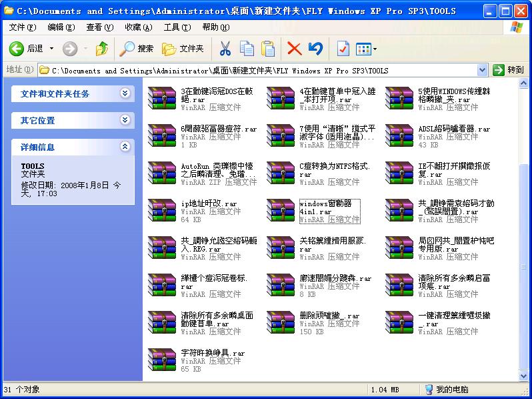Image resolution: width=532 pixels, height=399 pixels.
Task: Click the Back arrow icon
Action: pos(16,49)
